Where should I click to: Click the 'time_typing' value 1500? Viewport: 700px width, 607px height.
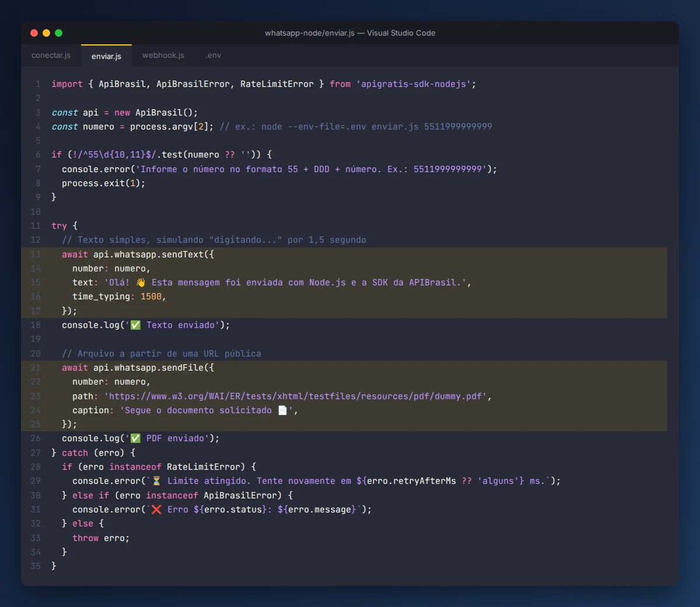pyautogui.click(x=151, y=296)
